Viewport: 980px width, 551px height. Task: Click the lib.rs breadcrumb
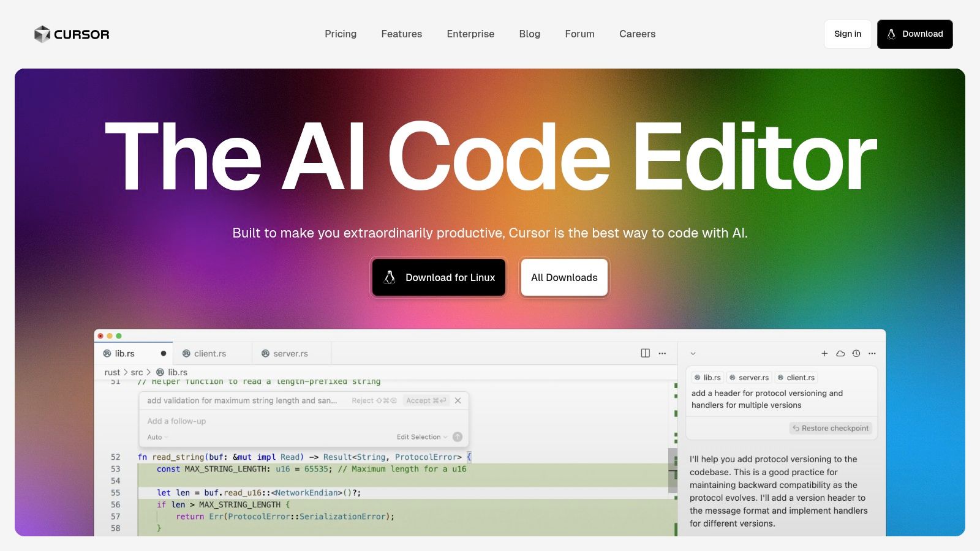172,372
